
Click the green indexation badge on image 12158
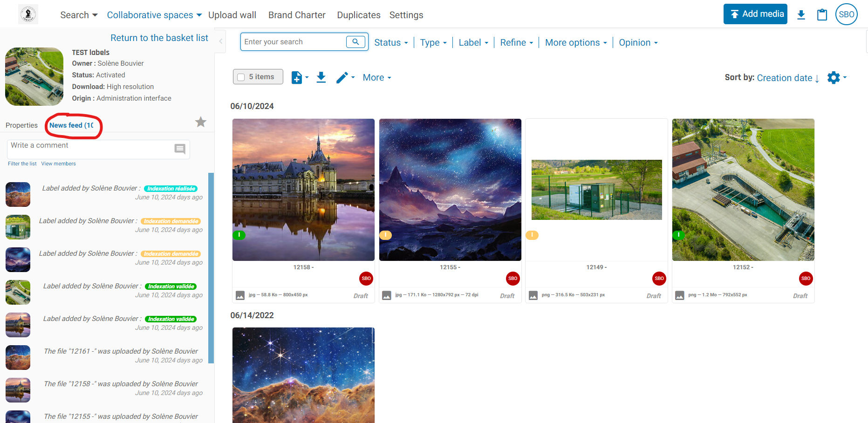tap(239, 235)
